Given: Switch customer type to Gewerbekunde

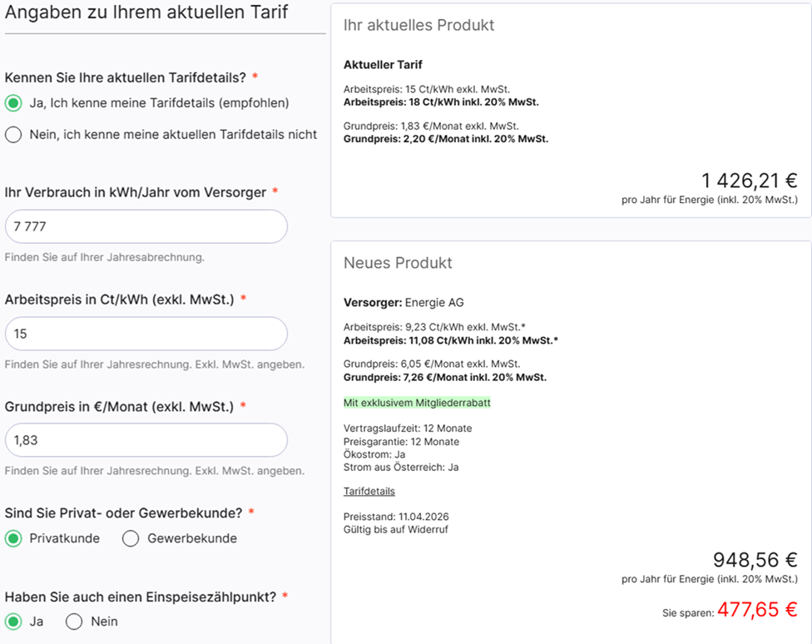Looking at the screenshot, I should pos(131,538).
